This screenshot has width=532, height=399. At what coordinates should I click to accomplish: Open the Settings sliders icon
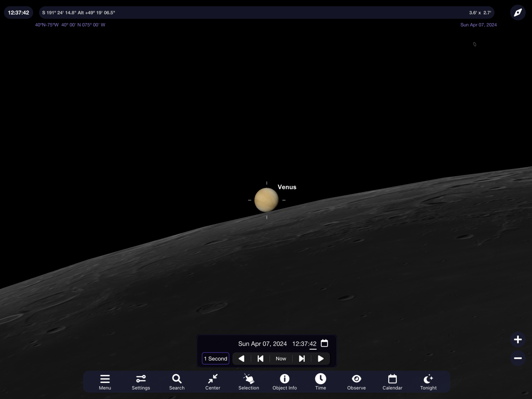pyautogui.click(x=141, y=382)
